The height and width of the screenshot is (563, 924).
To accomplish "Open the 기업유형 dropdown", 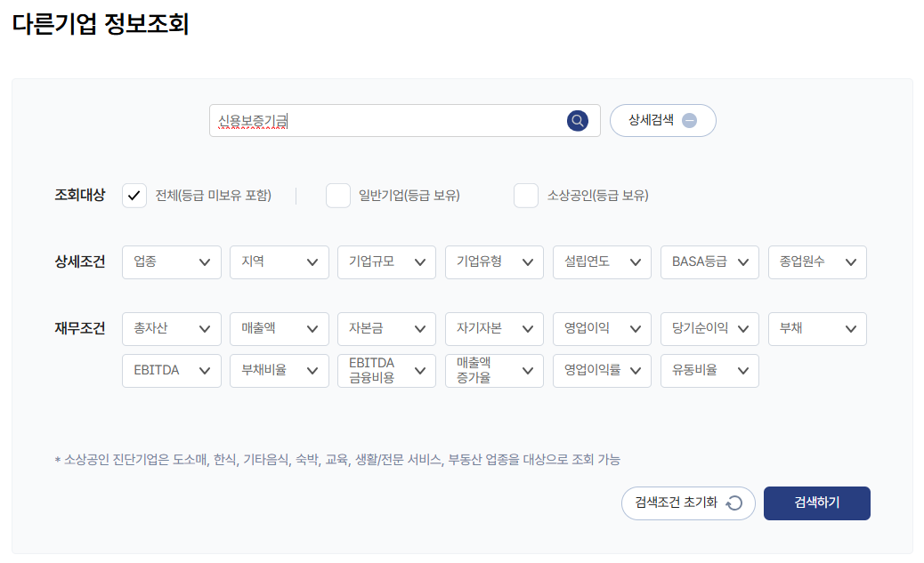I will coord(494,261).
